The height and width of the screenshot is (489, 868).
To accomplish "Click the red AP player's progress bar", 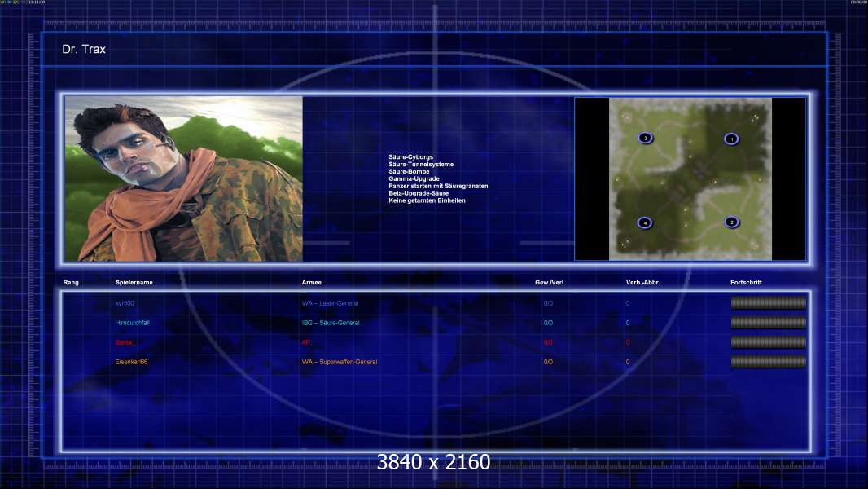I will tap(769, 342).
